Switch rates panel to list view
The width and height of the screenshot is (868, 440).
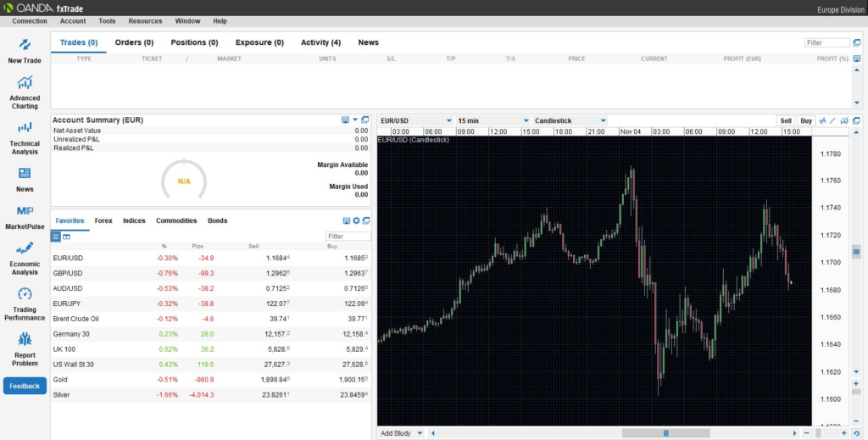pyautogui.click(x=56, y=237)
